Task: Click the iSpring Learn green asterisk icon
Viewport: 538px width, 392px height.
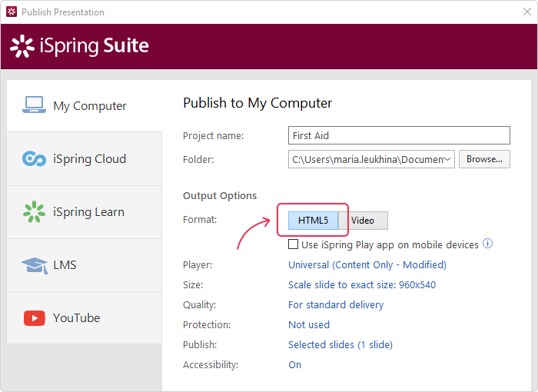Action: pos(34,212)
